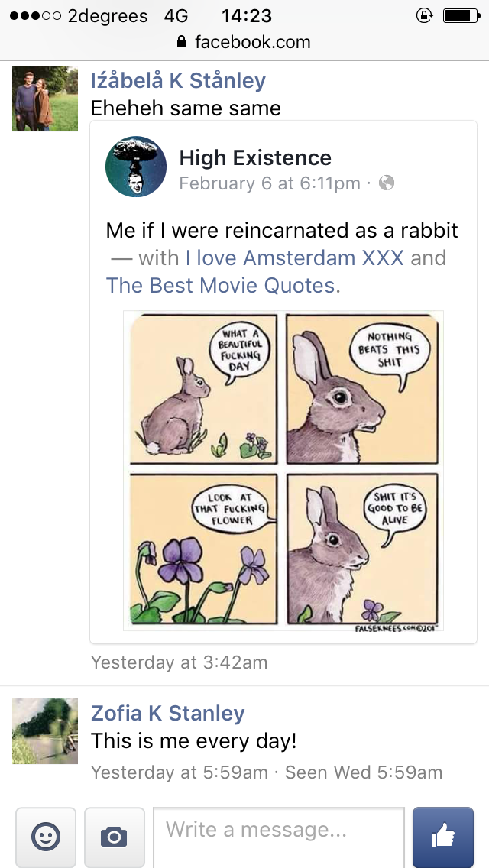Focus the Write a message field

(x=278, y=837)
